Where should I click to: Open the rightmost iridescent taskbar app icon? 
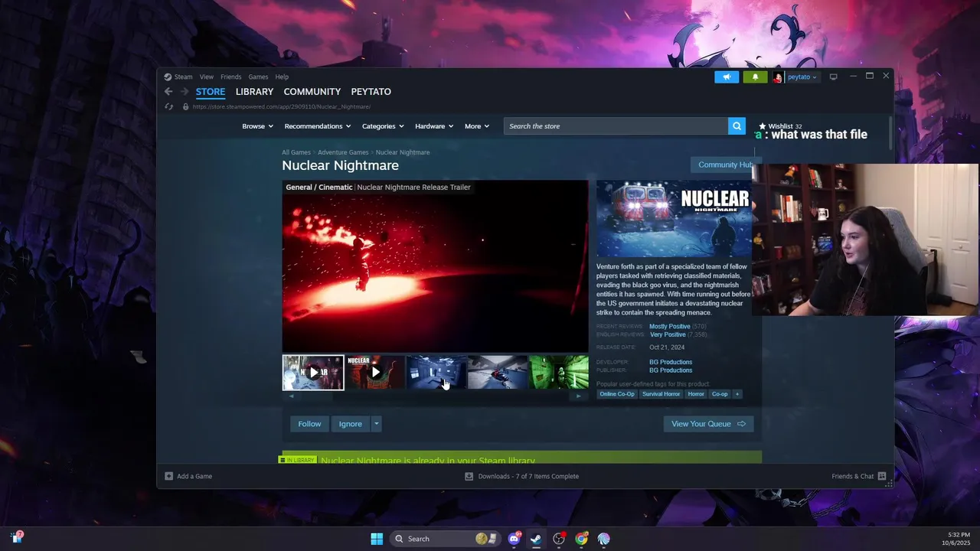pyautogui.click(x=604, y=539)
